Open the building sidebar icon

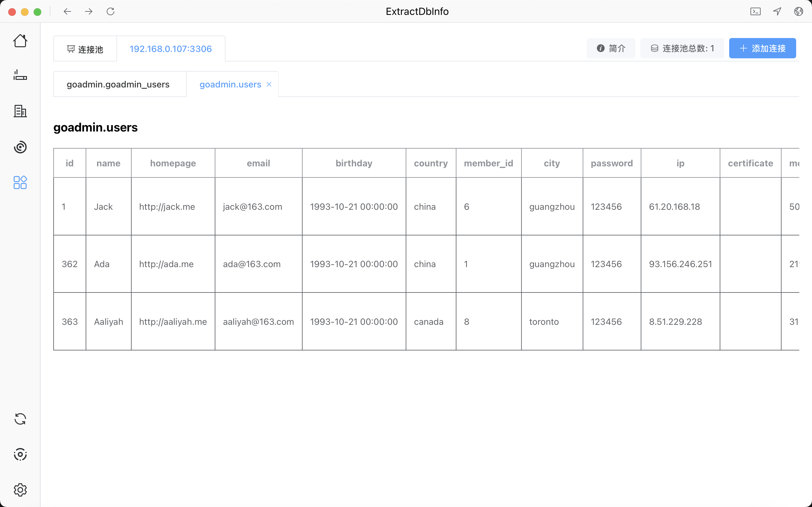pos(20,111)
